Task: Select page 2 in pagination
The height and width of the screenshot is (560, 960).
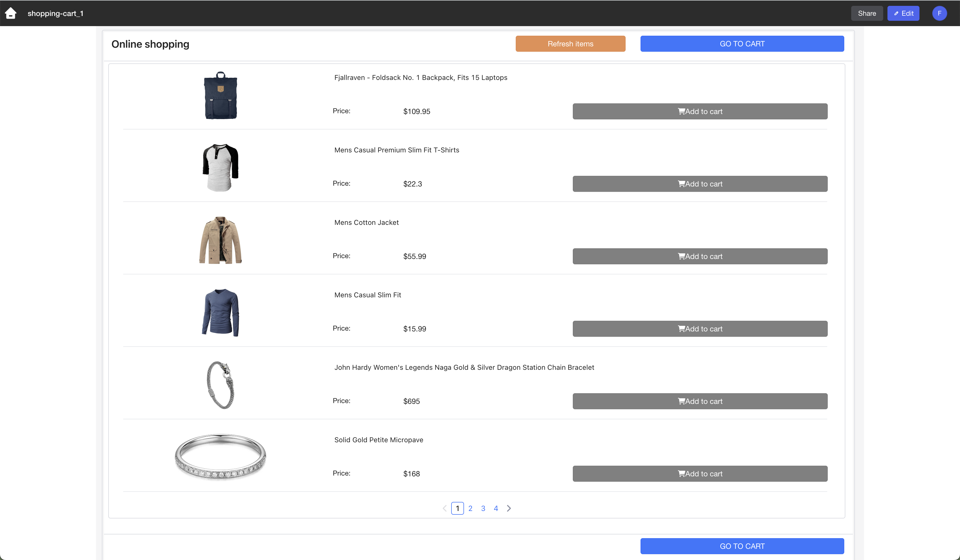Action: point(470,508)
